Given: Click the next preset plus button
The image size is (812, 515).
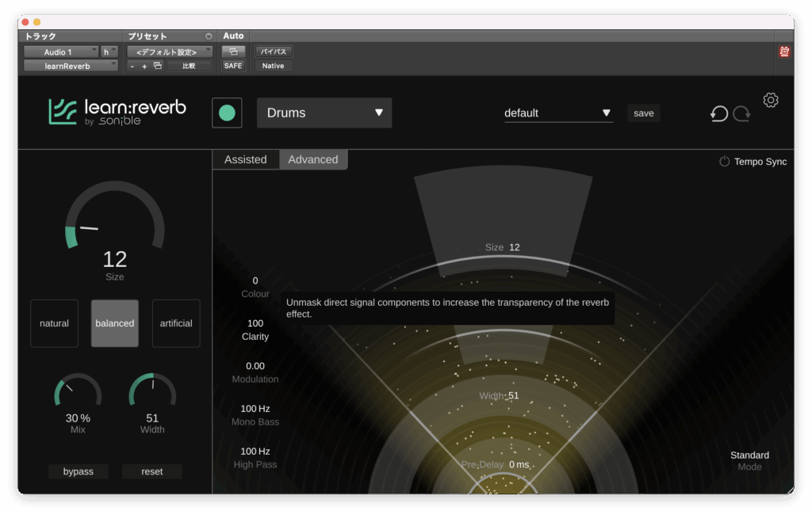Looking at the screenshot, I should [x=144, y=67].
